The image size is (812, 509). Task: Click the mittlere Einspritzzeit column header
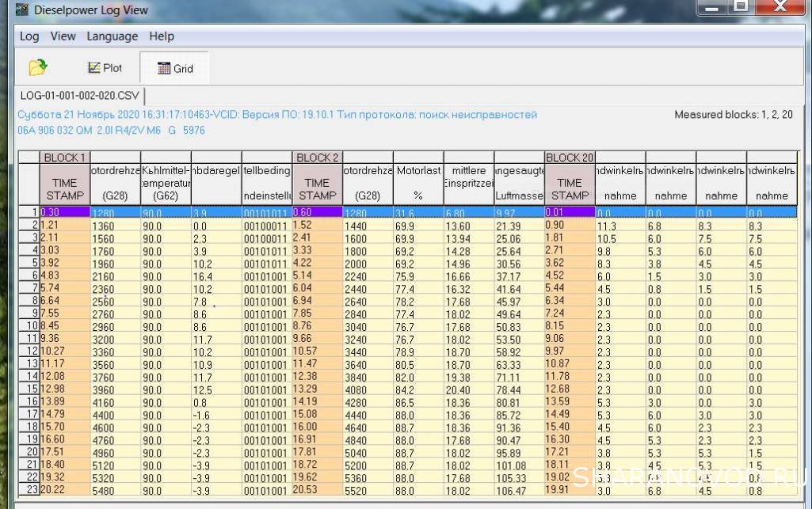tap(468, 183)
